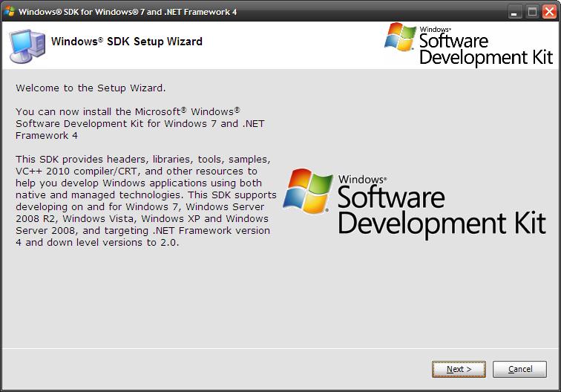
Task: Click the header Software Development Kit logo
Action: point(468,44)
